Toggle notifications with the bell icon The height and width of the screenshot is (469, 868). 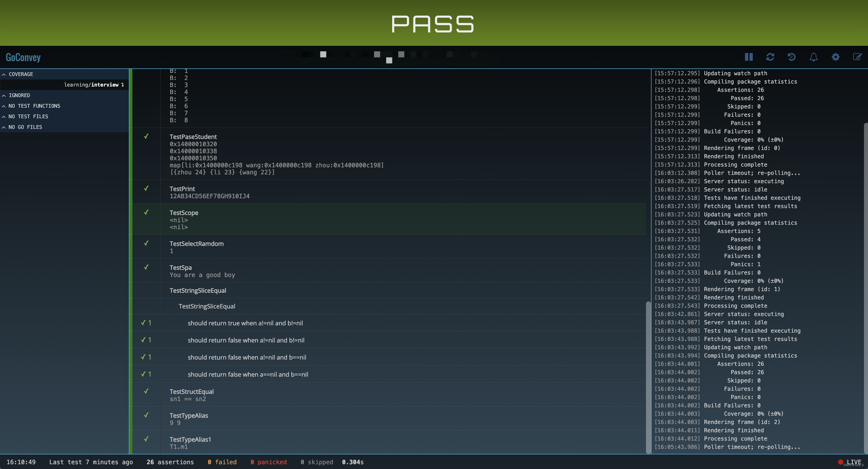[x=813, y=57]
